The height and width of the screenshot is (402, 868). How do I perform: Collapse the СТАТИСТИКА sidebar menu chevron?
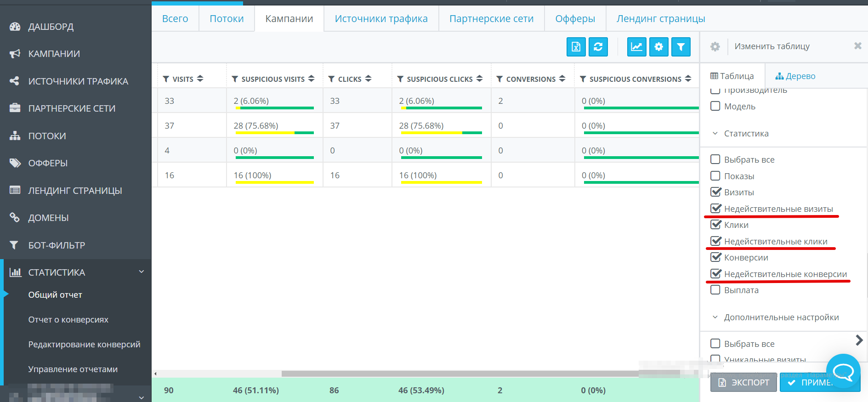click(x=142, y=272)
